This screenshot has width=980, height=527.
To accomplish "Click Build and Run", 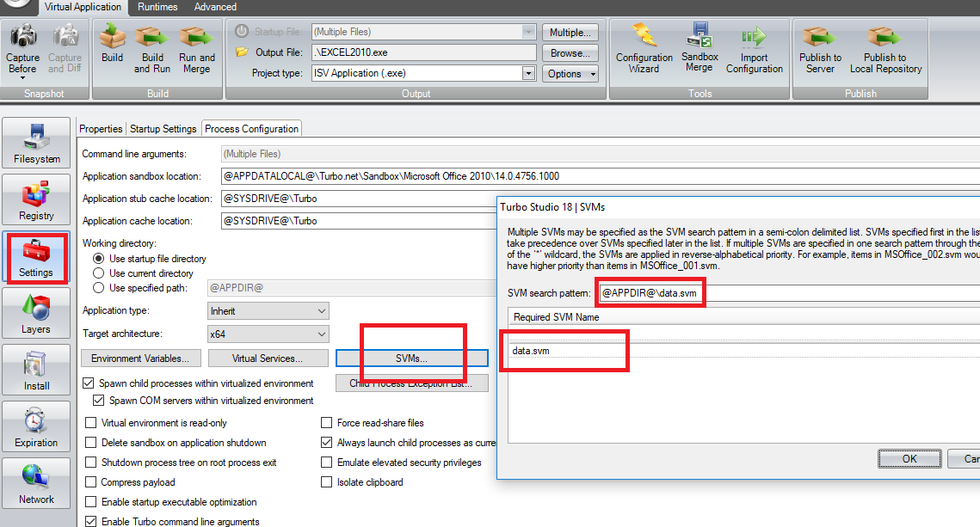I will 151,49.
